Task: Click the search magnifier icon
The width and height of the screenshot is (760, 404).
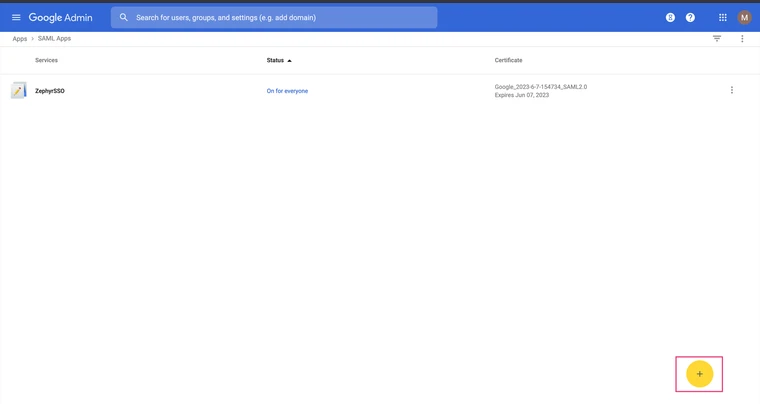Action: 124,17
